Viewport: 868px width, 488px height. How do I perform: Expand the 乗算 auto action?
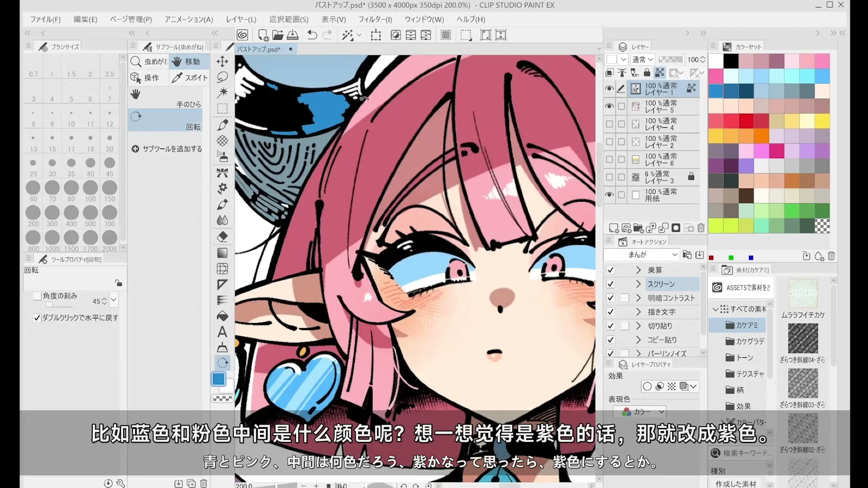pos(638,270)
